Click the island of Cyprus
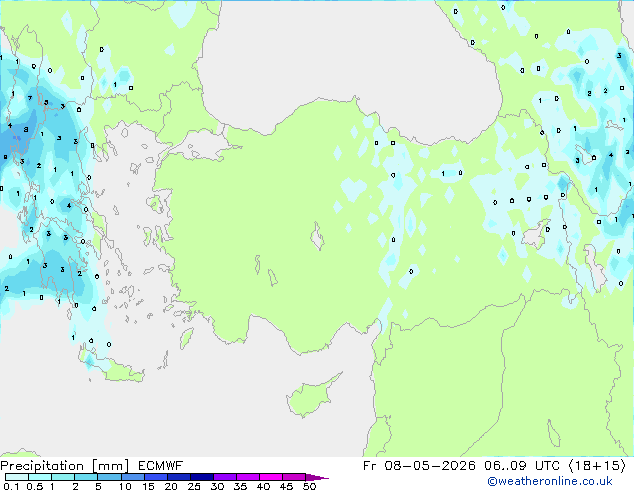The height and width of the screenshot is (490, 634). pyautogui.click(x=311, y=396)
